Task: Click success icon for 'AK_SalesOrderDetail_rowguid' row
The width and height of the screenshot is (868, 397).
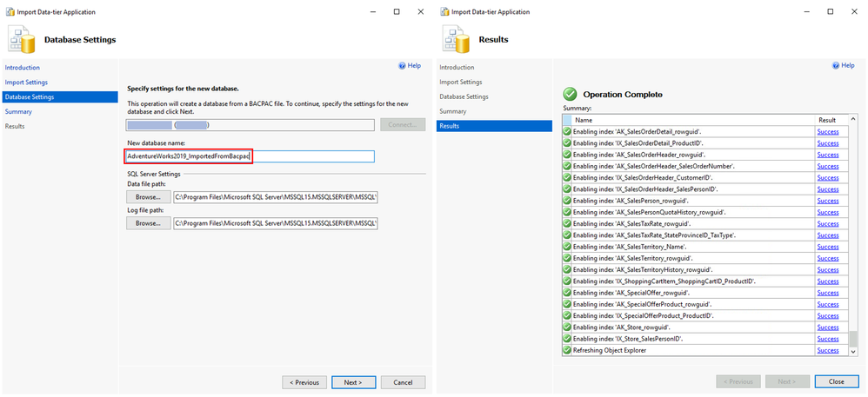Action: tap(567, 131)
